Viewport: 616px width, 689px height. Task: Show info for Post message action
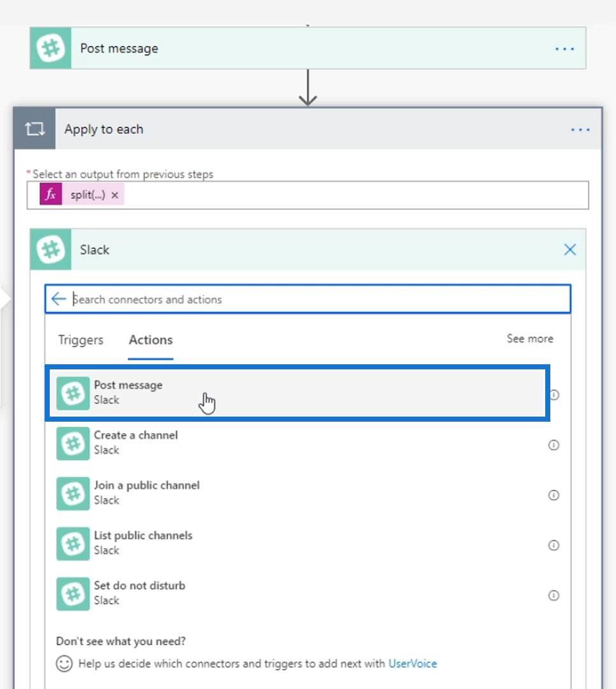click(555, 395)
